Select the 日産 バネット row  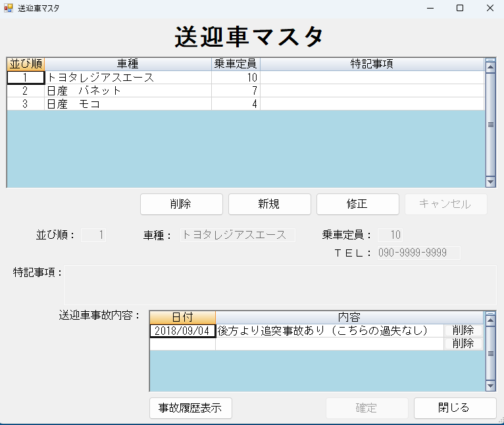(245, 91)
